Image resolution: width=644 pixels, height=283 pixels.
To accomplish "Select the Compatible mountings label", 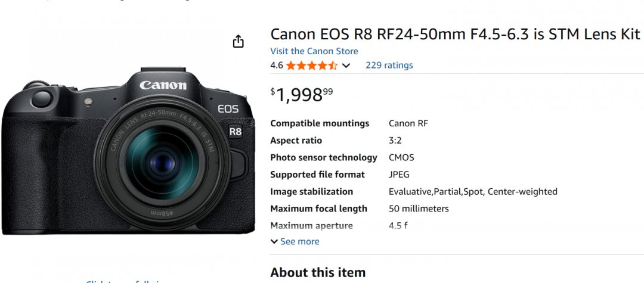I will (x=320, y=123).
